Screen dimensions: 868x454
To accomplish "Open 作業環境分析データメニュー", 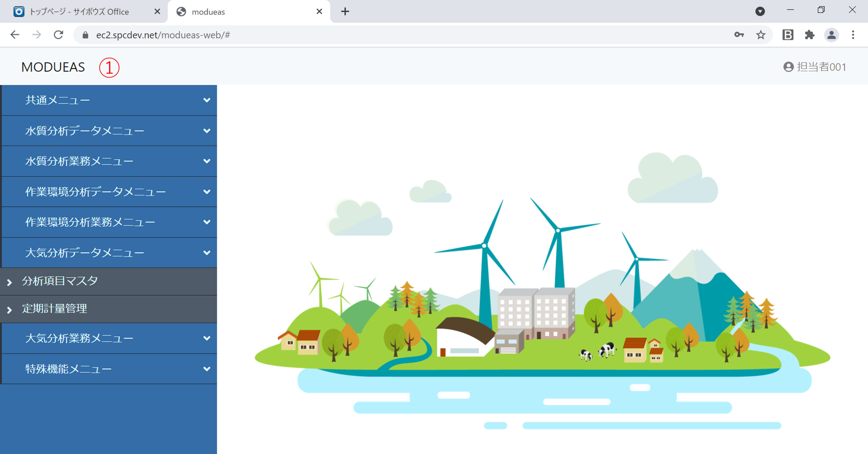I will coord(109,192).
